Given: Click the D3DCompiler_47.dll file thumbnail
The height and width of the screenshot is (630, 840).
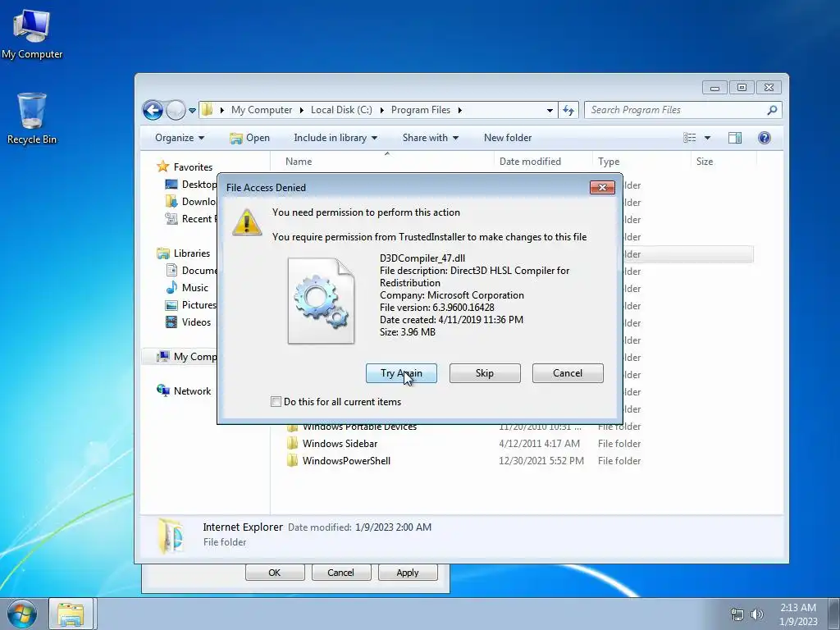Looking at the screenshot, I should point(321,300).
